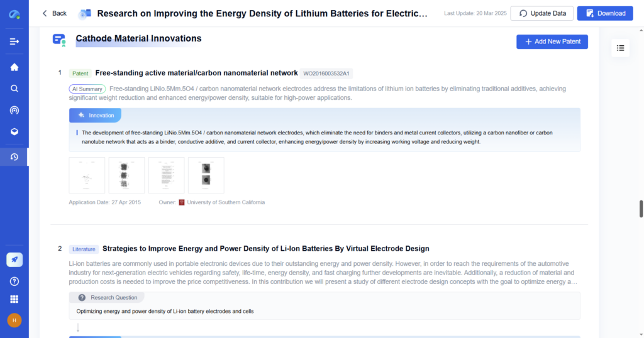Open patent number WO2016003532A1 tag
This screenshot has width=644, height=338.
[x=326, y=74]
